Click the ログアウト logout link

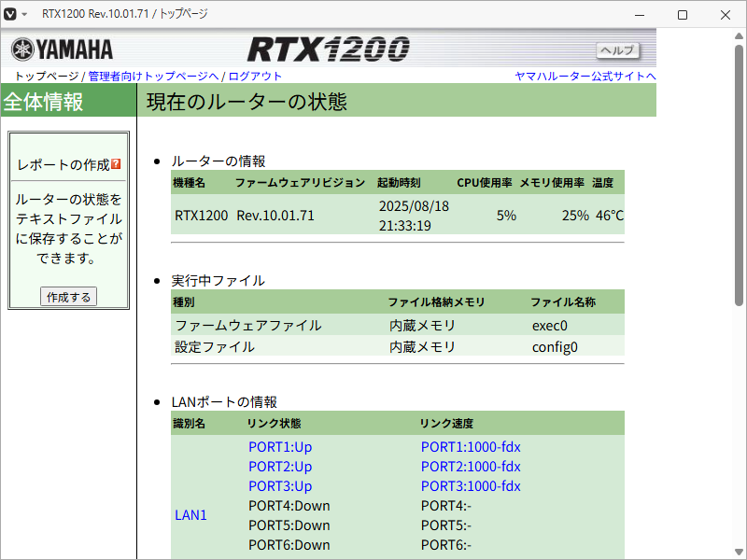click(x=255, y=77)
